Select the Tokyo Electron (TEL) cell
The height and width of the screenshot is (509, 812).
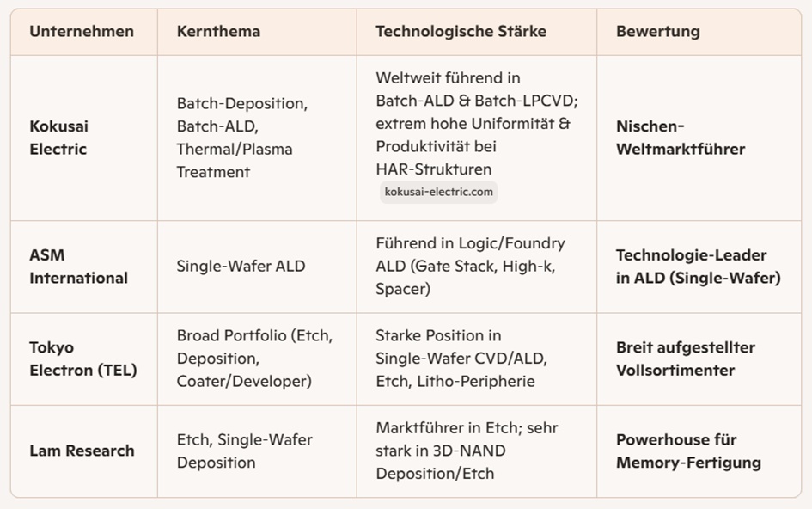click(83, 359)
